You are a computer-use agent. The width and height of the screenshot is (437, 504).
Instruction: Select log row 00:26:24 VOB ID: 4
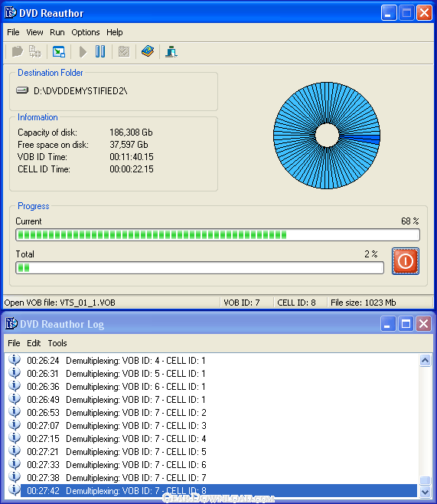coord(219,361)
